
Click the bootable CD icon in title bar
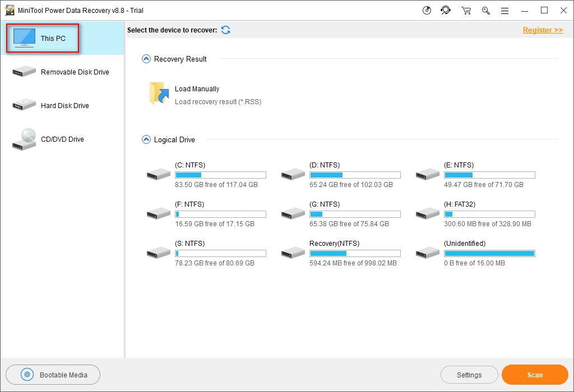(427, 10)
